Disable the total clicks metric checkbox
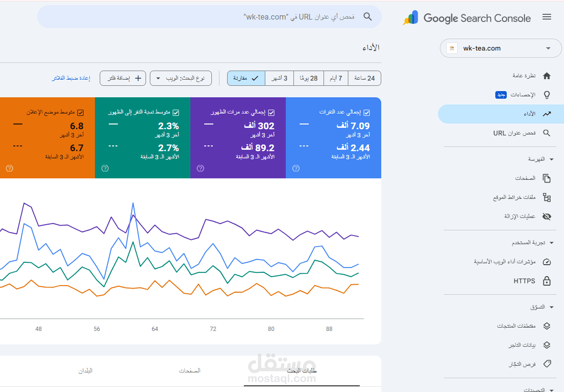 (366, 113)
